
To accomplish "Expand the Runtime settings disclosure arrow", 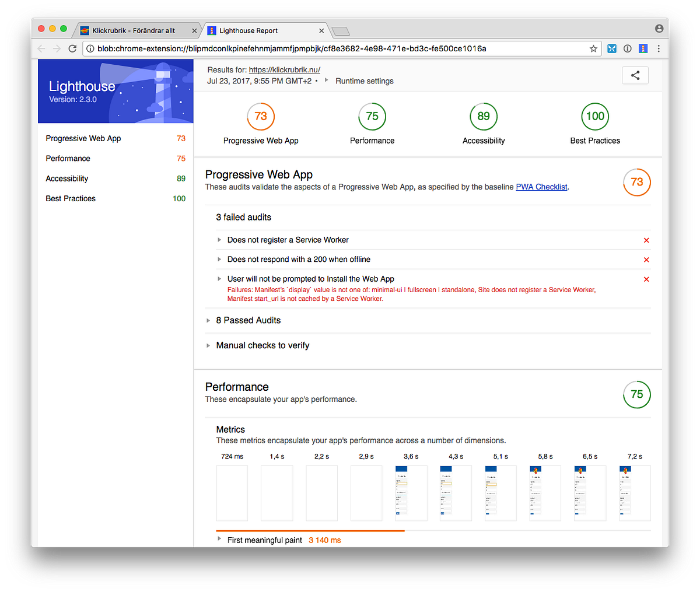I will pos(325,81).
